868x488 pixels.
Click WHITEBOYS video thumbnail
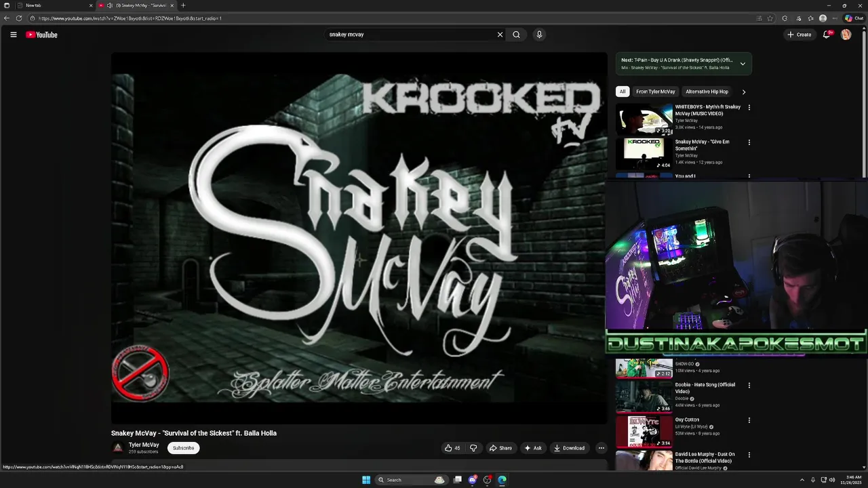point(644,119)
